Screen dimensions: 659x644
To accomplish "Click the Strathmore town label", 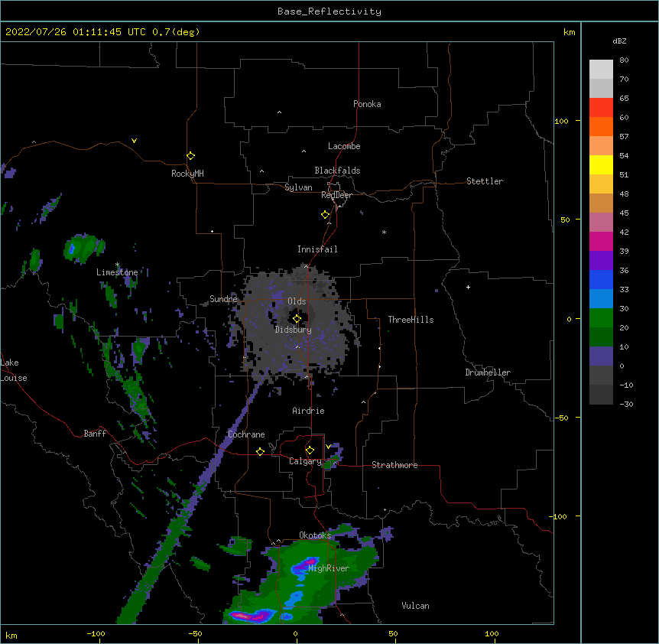I will click(x=394, y=465).
